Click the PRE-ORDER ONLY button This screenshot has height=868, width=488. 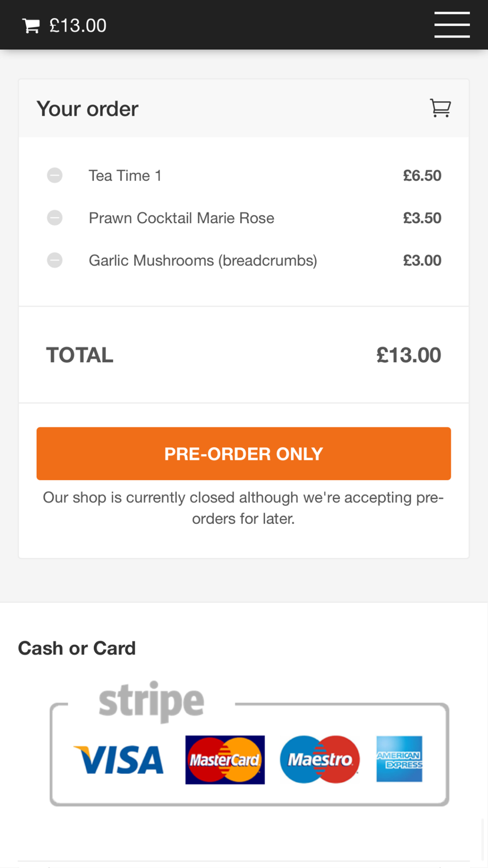pyautogui.click(x=244, y=454)
